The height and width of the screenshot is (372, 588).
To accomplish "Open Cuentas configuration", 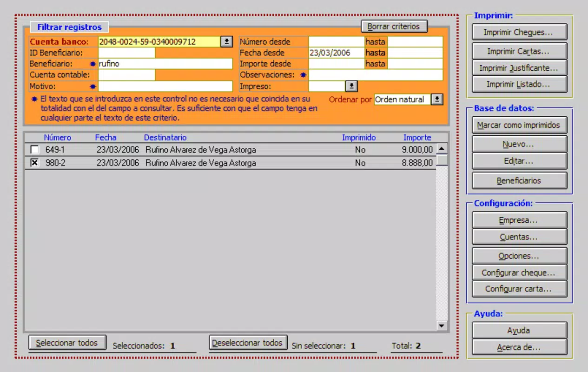I will click(x=519, y=237).
